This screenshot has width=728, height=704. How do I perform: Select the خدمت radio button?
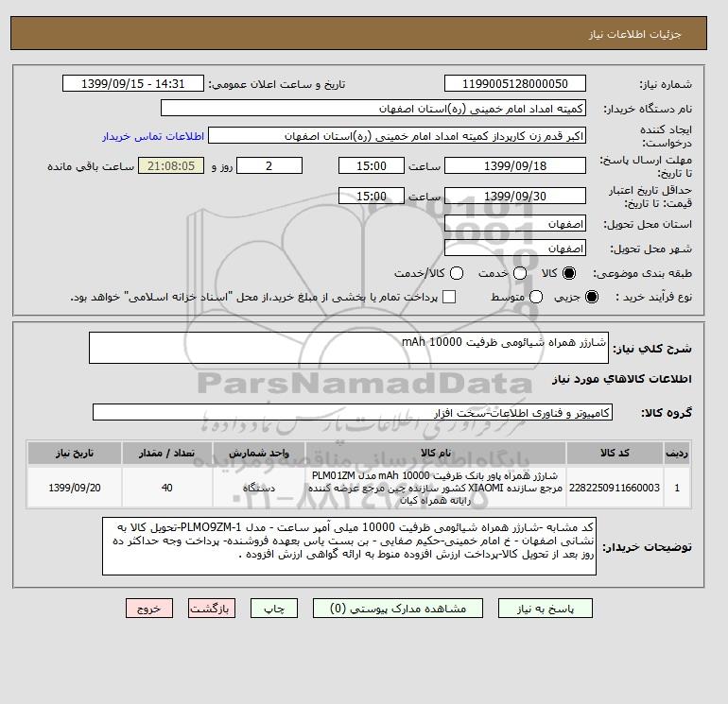point(520,273)
